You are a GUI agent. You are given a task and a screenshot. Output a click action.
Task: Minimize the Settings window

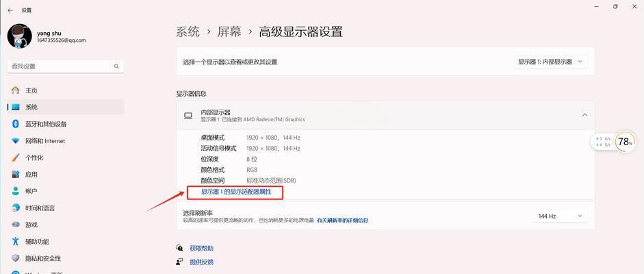click(595, 6)
